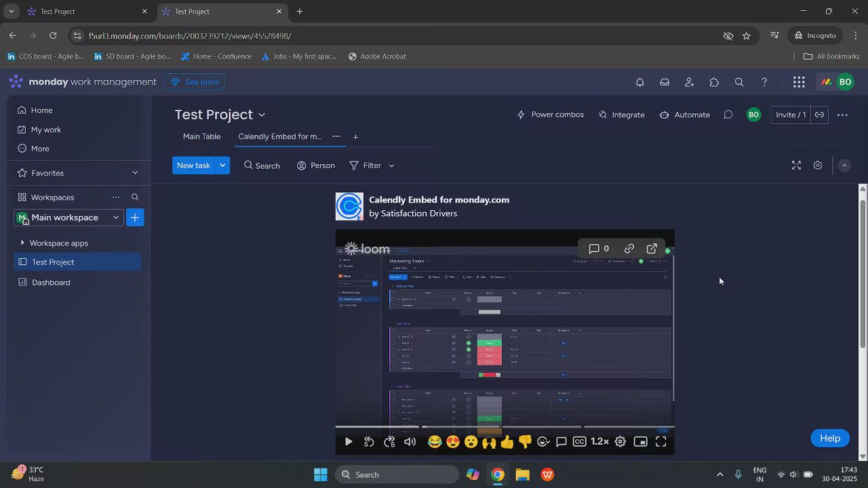Make the Loom video fullscreen
The image size is (868, 488).
(661, 442)
